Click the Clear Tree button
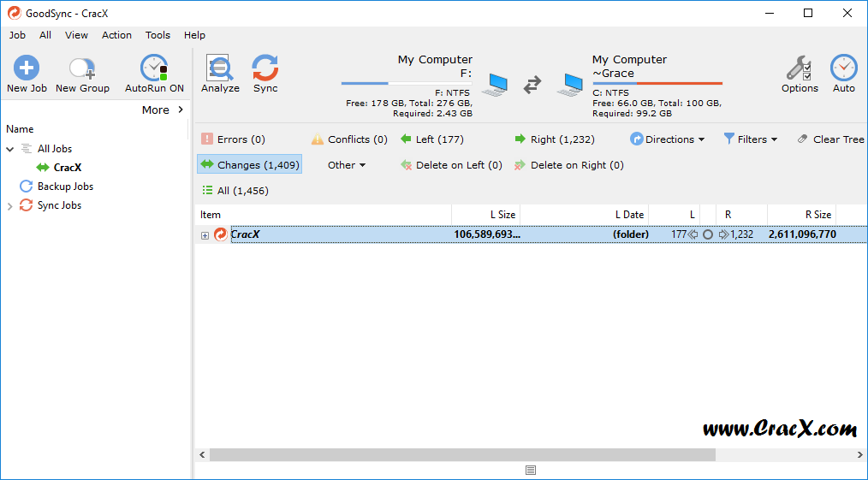868x480 pixels. coord(830,139)
